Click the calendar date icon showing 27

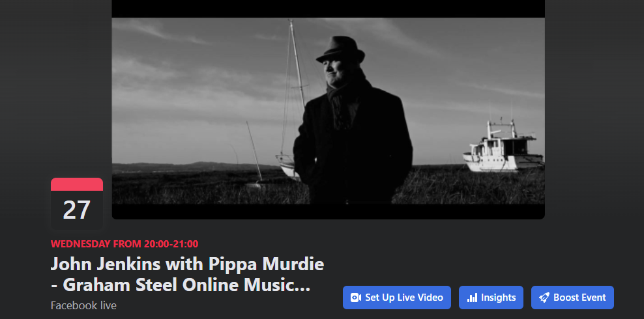77,203
